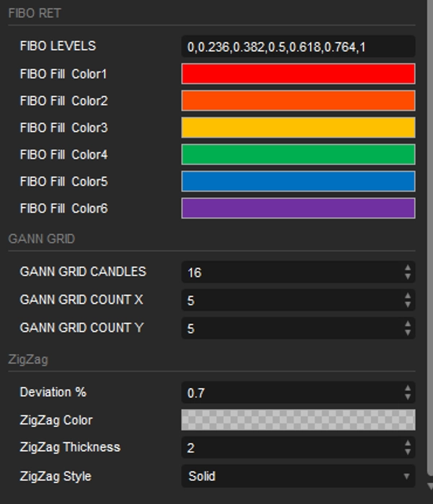Select the ZigZag Thickness value field
This screenshot has height=504, width=433.
(289, 448)
